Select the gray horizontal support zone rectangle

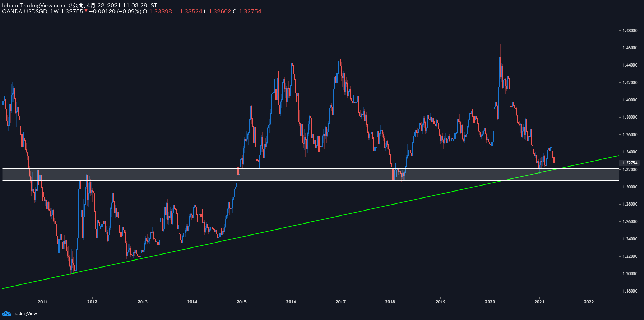(311, 174)
